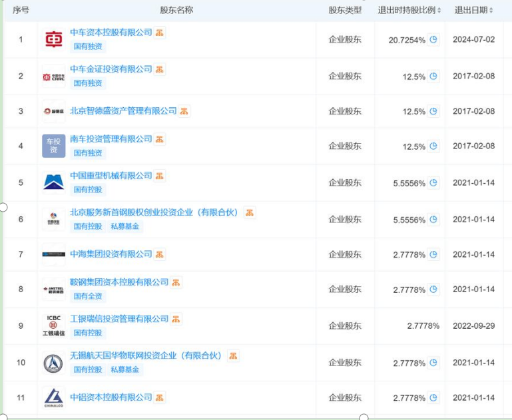512x420 pixels.
Task: Click the blue mountain logo in row 5
Action: coord(54,182)
